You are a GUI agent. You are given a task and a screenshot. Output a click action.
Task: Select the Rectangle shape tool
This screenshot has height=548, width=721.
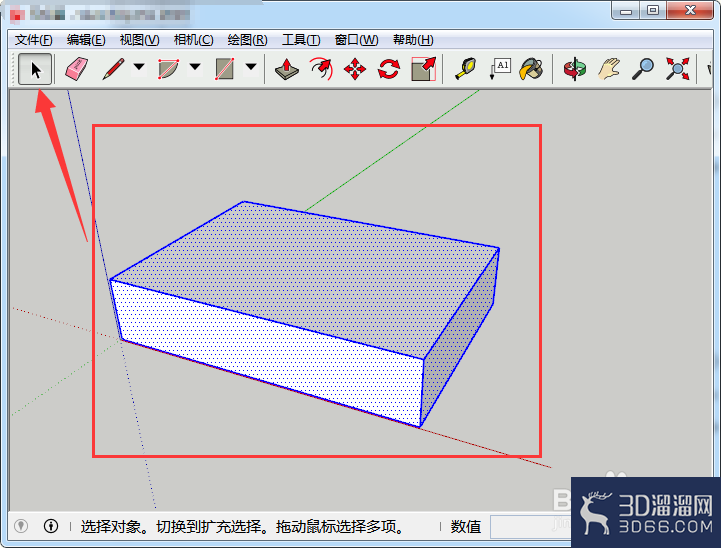(x=224, y=69)
